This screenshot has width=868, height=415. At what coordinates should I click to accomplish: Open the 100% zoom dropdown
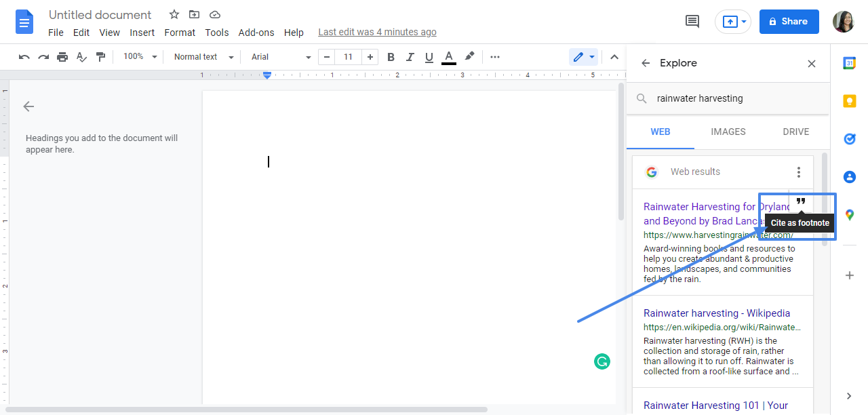[x=140, y=57]
